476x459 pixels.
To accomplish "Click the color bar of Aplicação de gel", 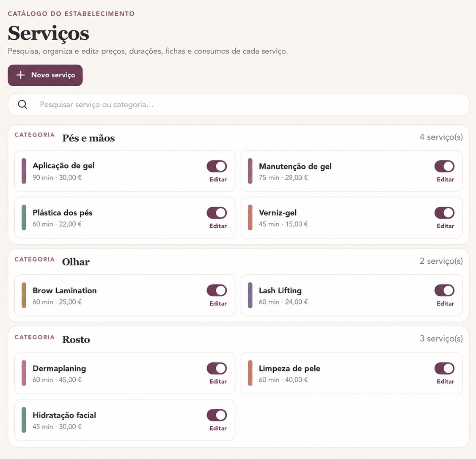I will coord(24,171).
